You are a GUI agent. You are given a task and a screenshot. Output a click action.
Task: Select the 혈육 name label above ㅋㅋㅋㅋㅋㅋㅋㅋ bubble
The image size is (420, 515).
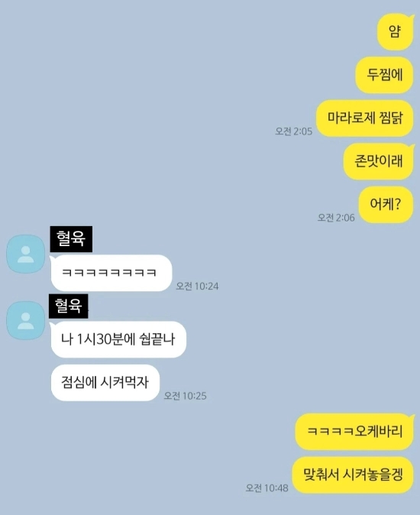pos(71,238)
